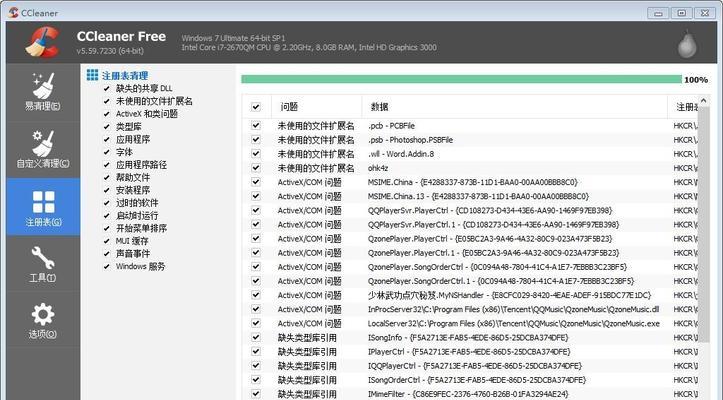Select the LocalServer32 QzoneMusic.exe entry

(514, 323)
